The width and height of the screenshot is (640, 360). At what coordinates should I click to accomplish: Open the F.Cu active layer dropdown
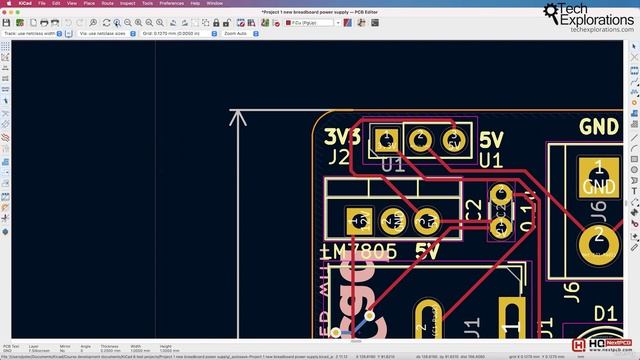(313, 23)
